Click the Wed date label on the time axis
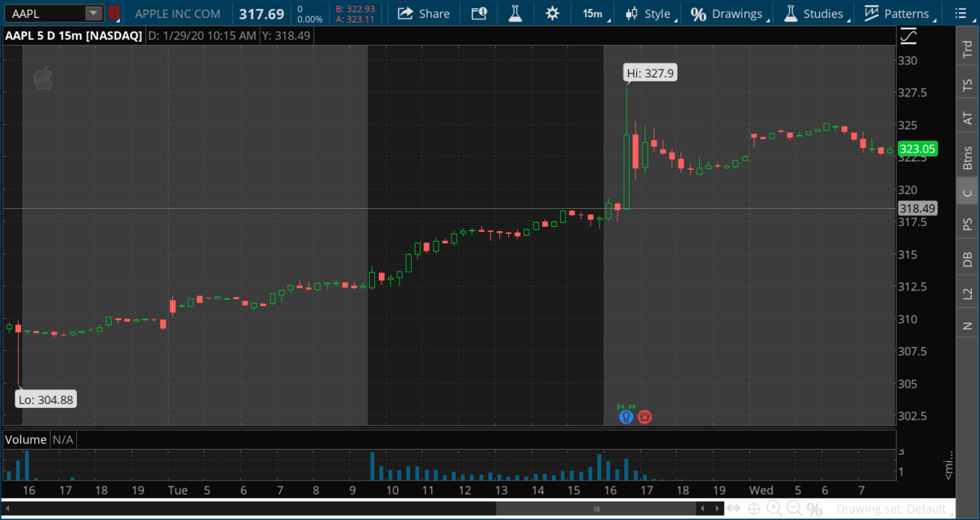Screen dimensions: 980x520 [761, 490]
